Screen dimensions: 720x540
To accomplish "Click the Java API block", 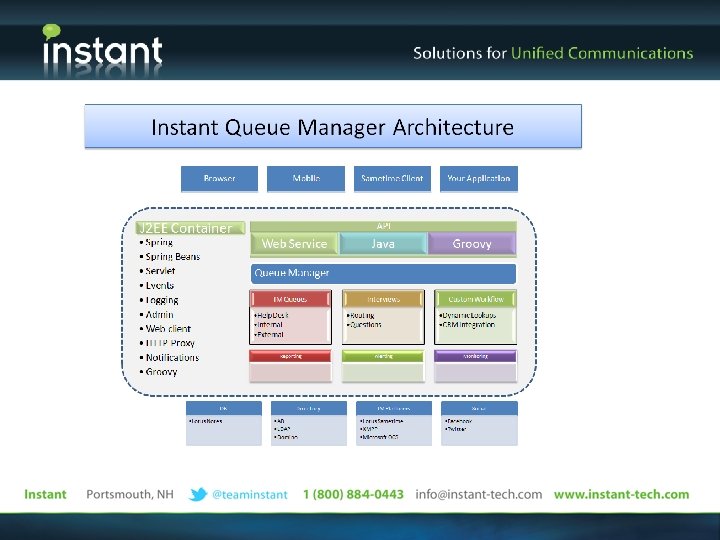I will (383, 244).
